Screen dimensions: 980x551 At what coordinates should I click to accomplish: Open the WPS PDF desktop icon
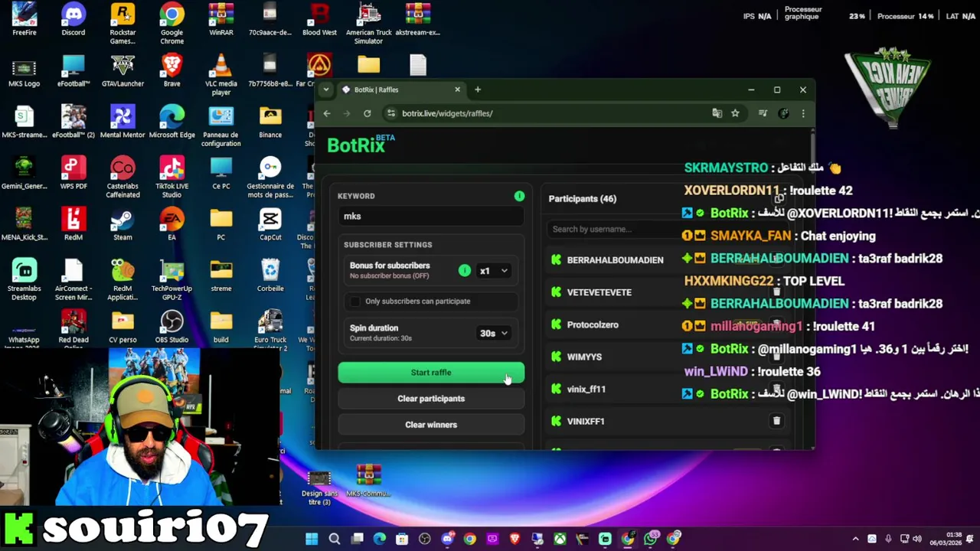(x=73, y=173)
